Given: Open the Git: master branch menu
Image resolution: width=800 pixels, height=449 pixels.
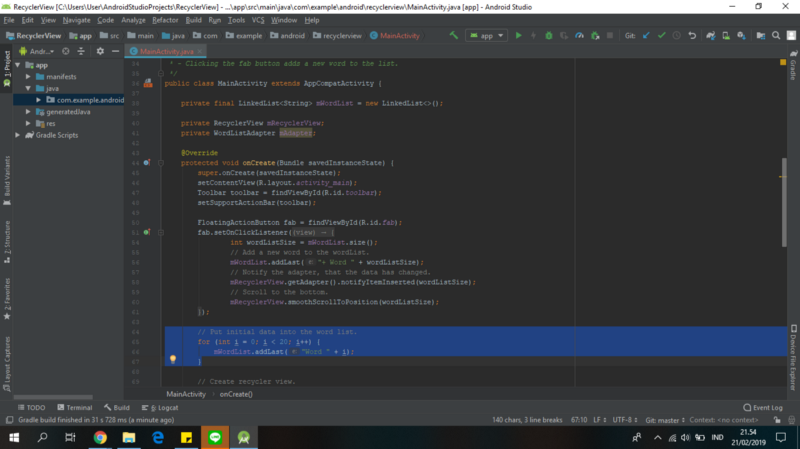Looking at the screenshot, I should click(665, 420).
